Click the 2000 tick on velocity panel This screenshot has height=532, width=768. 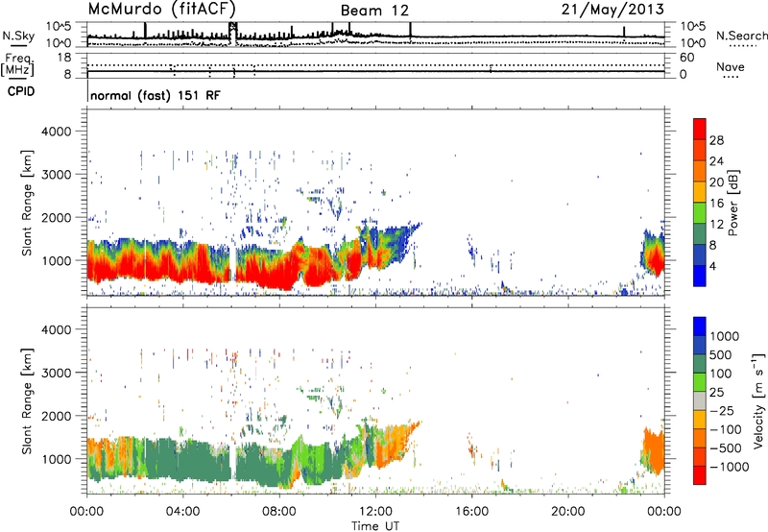click(x=56, y=416)
